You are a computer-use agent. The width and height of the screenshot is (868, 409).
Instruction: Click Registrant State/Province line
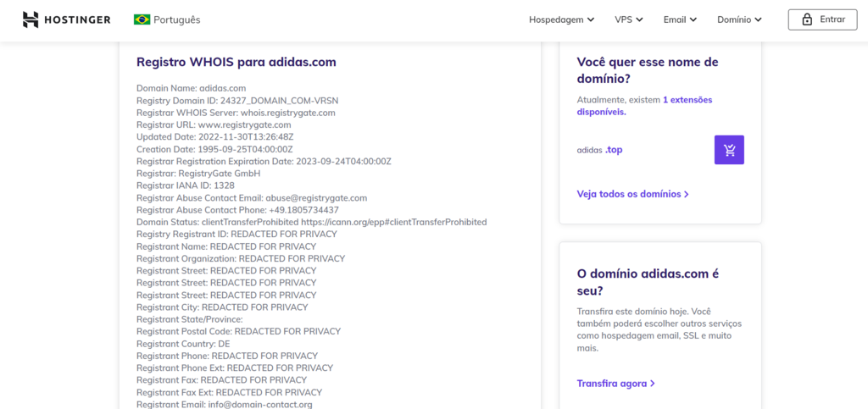190,319
